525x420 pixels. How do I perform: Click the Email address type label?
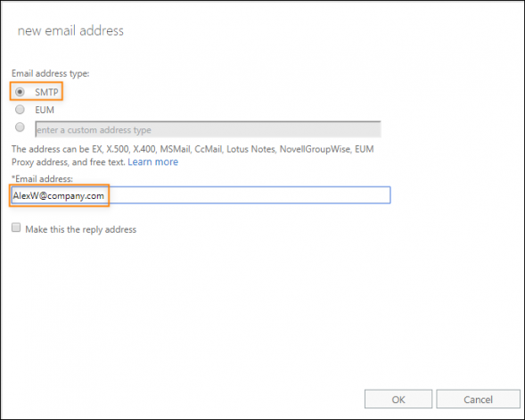click(x=51, y=73)
